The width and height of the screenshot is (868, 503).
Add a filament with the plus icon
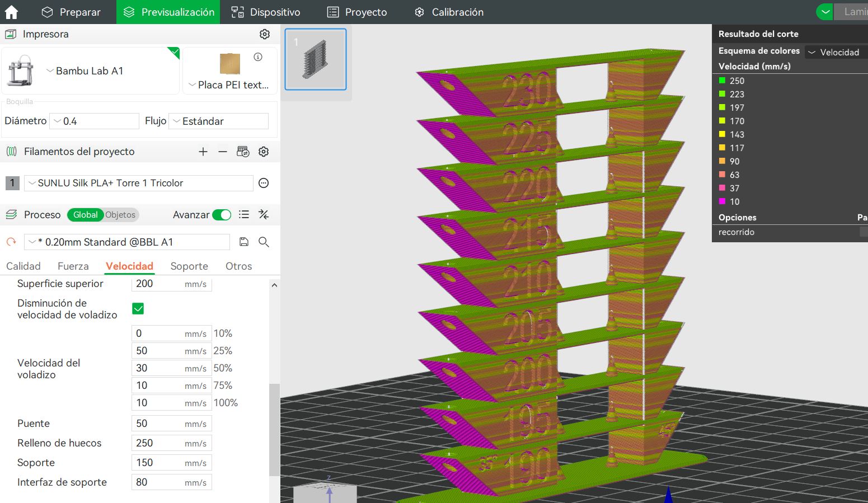(x=203, y=152)
